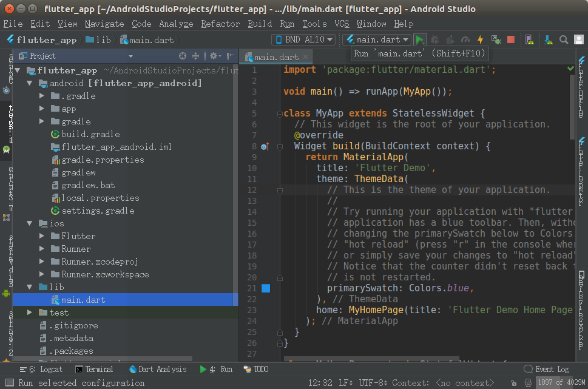Stop the running application
This screenshot has height=389, width=588.
[x=510, y=38]
